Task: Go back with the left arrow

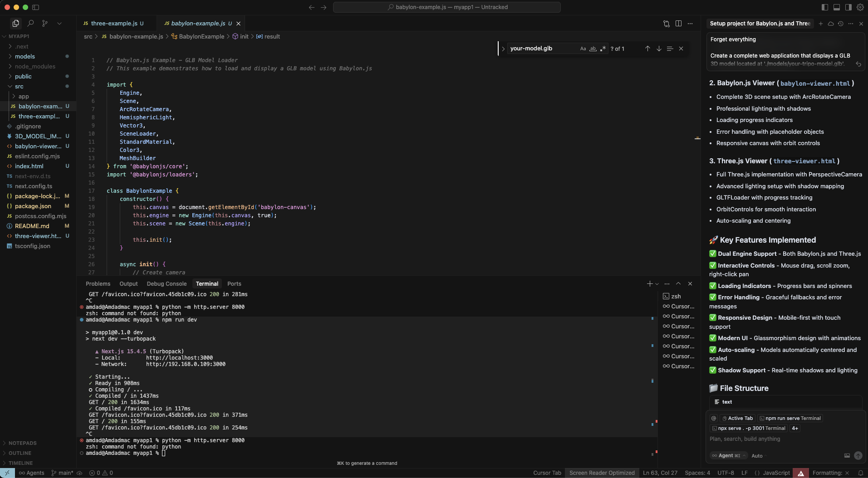Action: [311, 7]
